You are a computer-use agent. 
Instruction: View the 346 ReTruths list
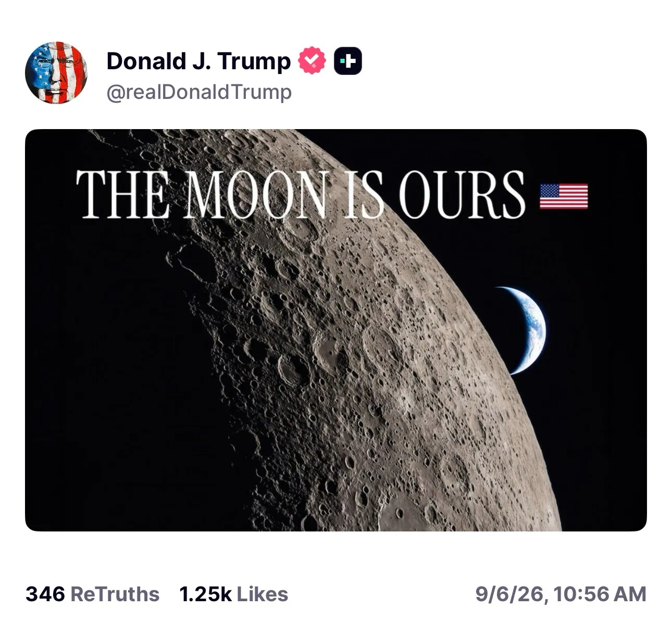(92, 594)
